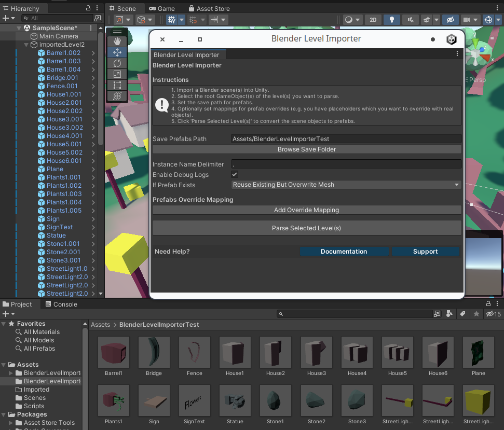Select the Rotate tool in Scene toolbar
This screenshot has height=430, width=504.
click(x=117, y=63)
